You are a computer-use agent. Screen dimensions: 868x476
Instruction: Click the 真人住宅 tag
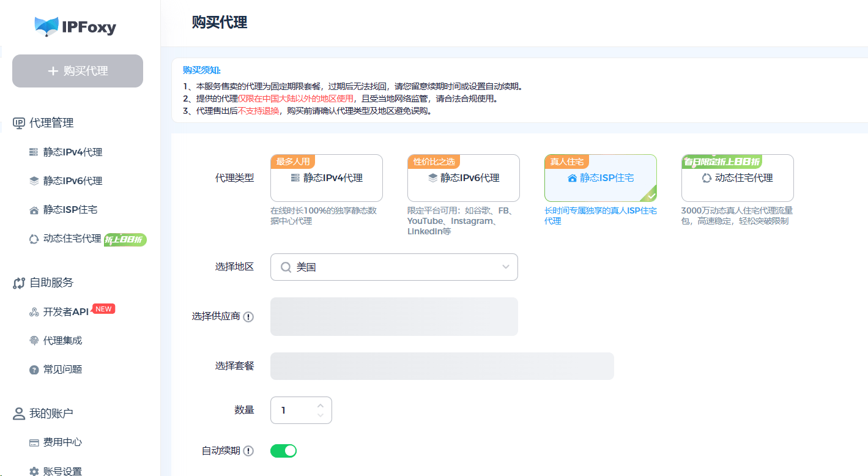567,162
